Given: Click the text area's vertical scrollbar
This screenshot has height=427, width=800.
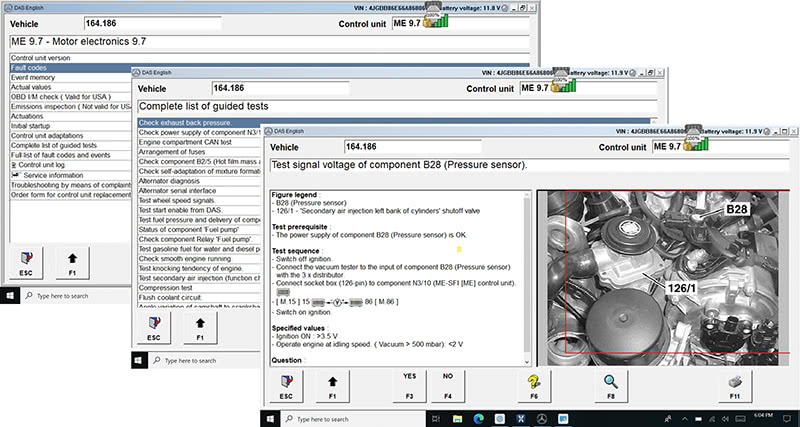Looking at the screenshot, I should (x=528, y=278).
